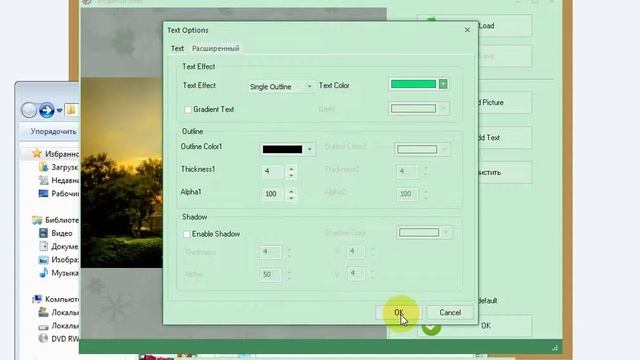Open the Упорядочить menu in Explorer

(x=53, y=131)
